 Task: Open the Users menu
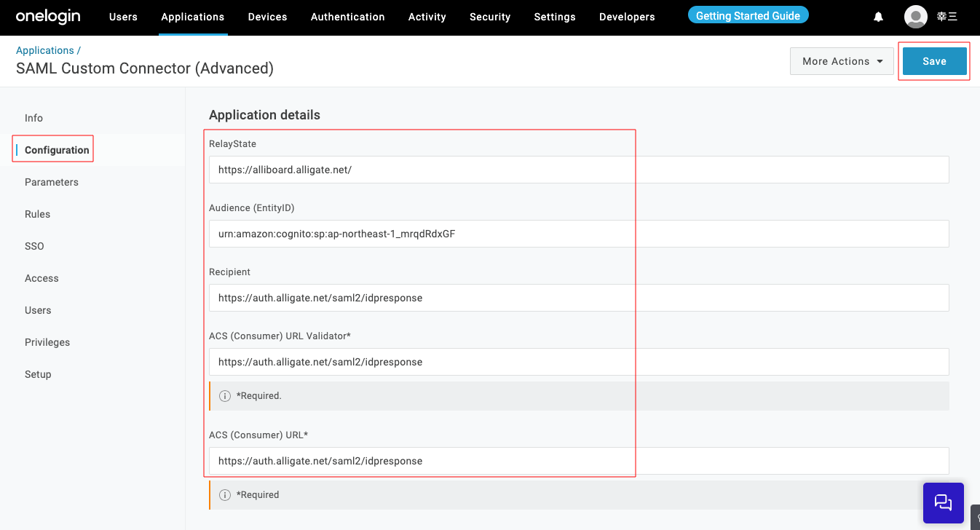point(123,17)
